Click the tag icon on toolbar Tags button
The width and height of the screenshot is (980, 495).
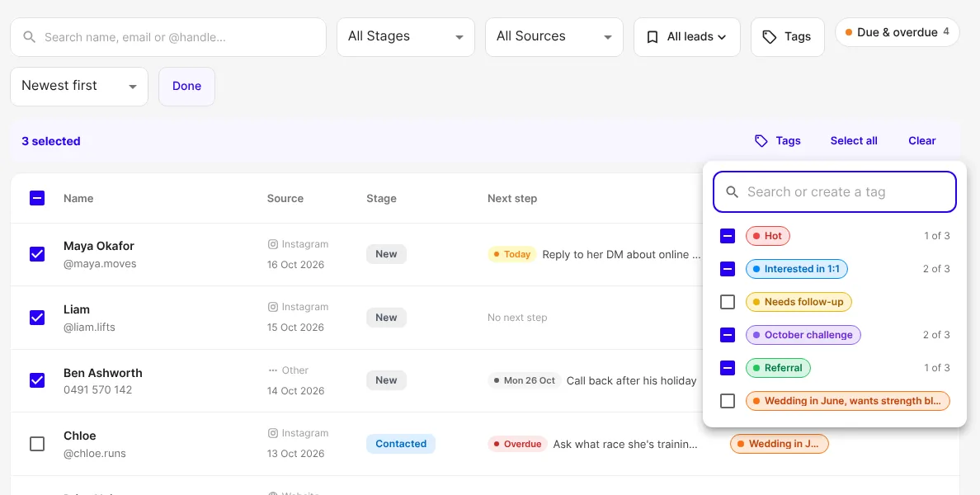click(770, 37)
